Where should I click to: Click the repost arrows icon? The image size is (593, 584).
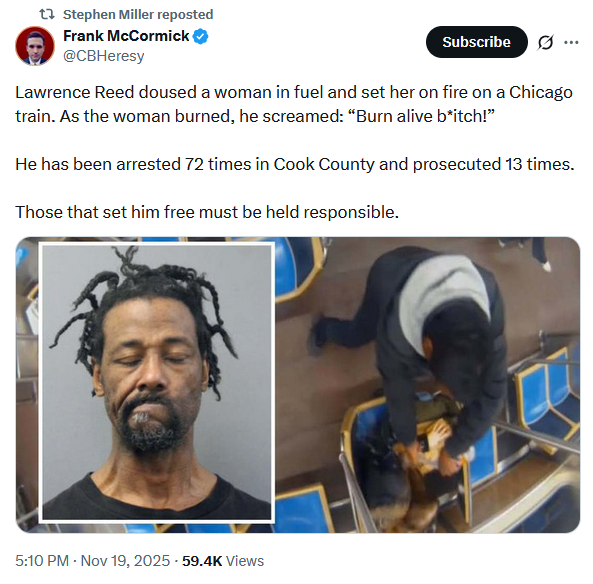coord(47,14)
